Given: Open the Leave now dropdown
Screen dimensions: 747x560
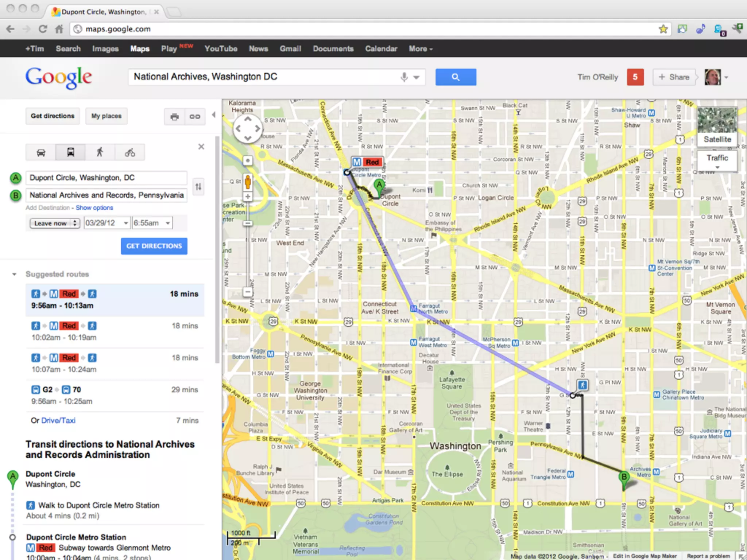Looking at the screenshot, I should (55, 223).
